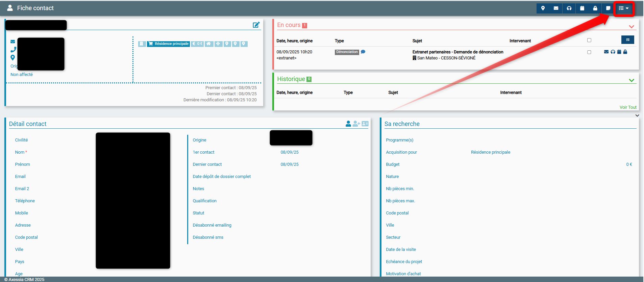Click the add-user icon in Détail contact
Image resolution: width=644 pixels, height=282 pixels.
(x=356, y=124)
